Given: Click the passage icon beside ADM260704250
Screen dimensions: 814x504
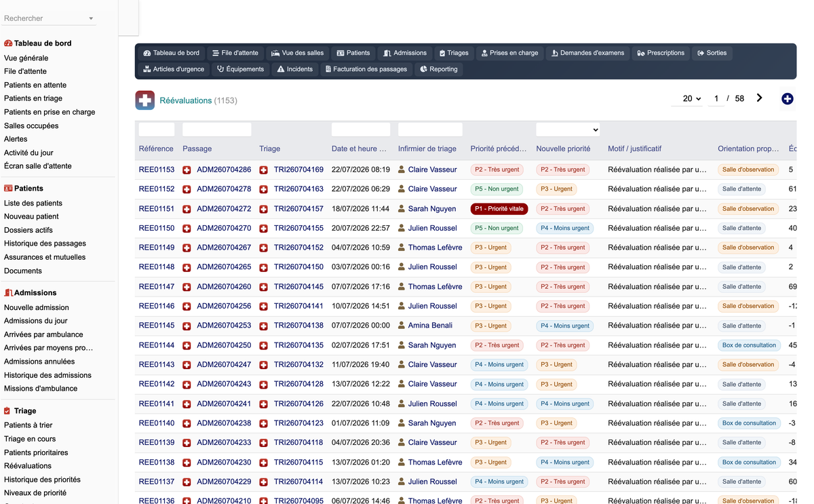Looking at the screenshot, I should [187, 345].
